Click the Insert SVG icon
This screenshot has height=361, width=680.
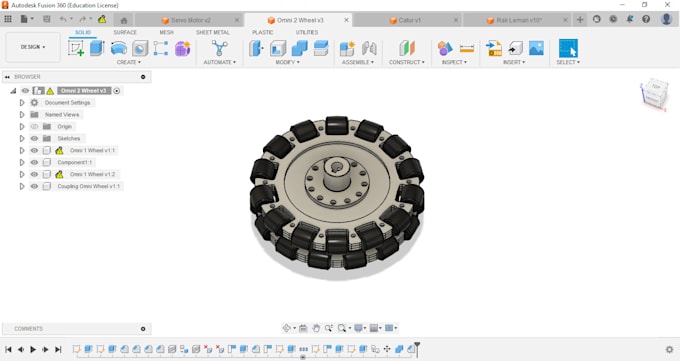(x=515, y=48)
